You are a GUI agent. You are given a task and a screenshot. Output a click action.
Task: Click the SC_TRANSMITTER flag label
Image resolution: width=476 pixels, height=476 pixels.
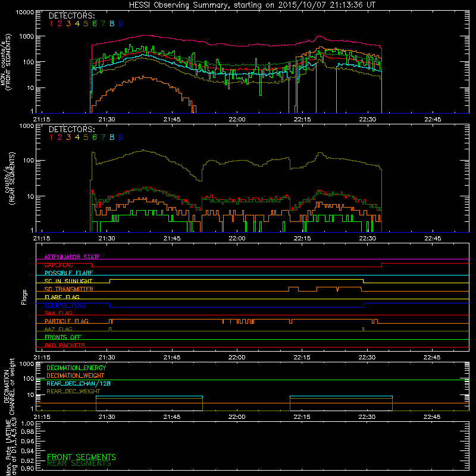pos(69,289)
